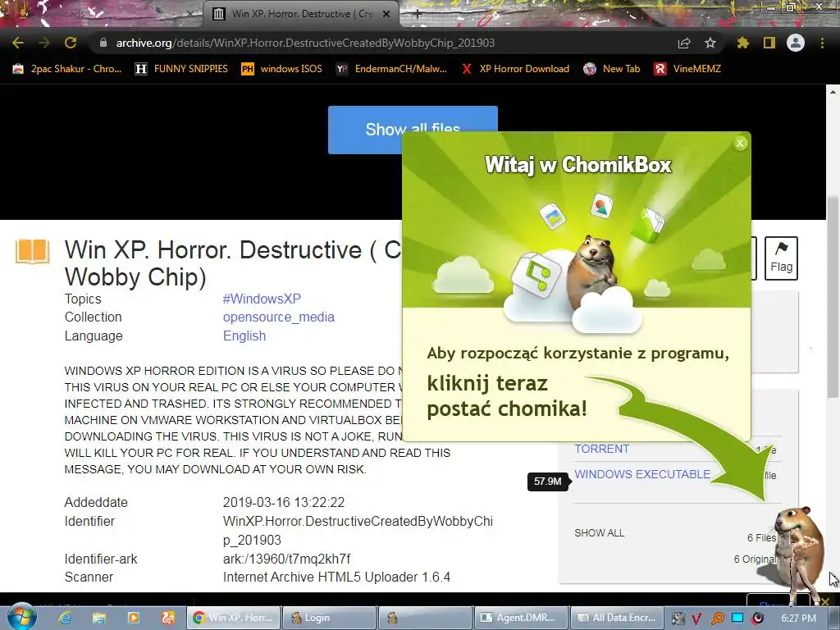This screenshot has width=840, height=630.
Task: Switch to the unlabeled hamster taskbar window
Action: tap(425, 618)
